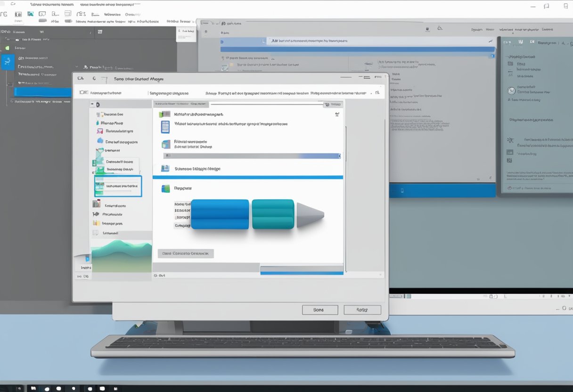The width and height of the screenshot is (573, 392).
Task: Click the Save button at the dialog bottom
Action: pyautogui.click(x=320, y=310)
